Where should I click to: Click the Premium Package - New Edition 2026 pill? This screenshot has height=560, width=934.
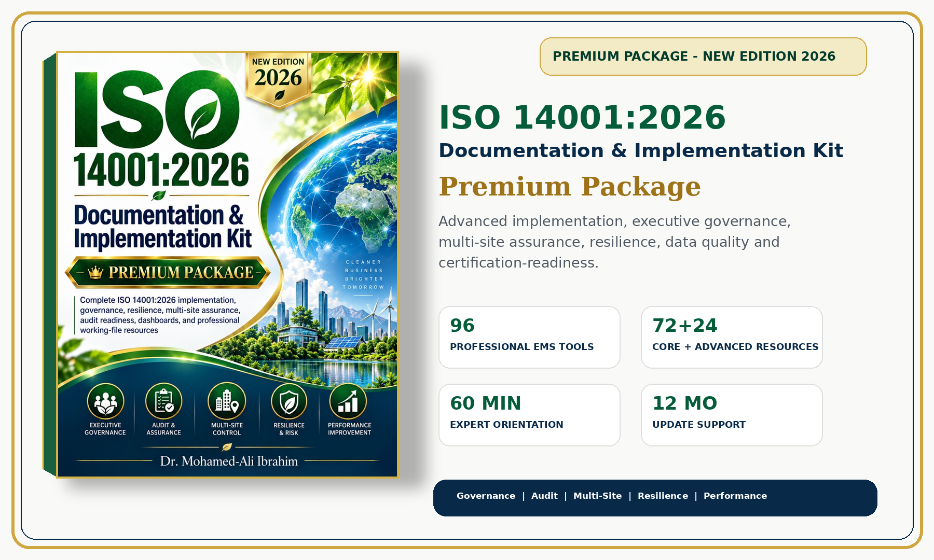point(703,57)
